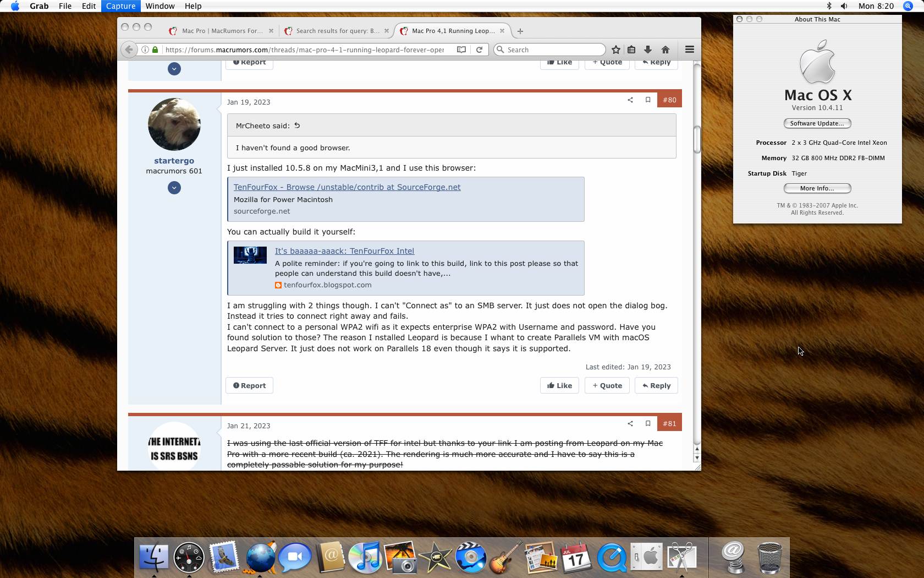Click the browser back arrow button

129,50
